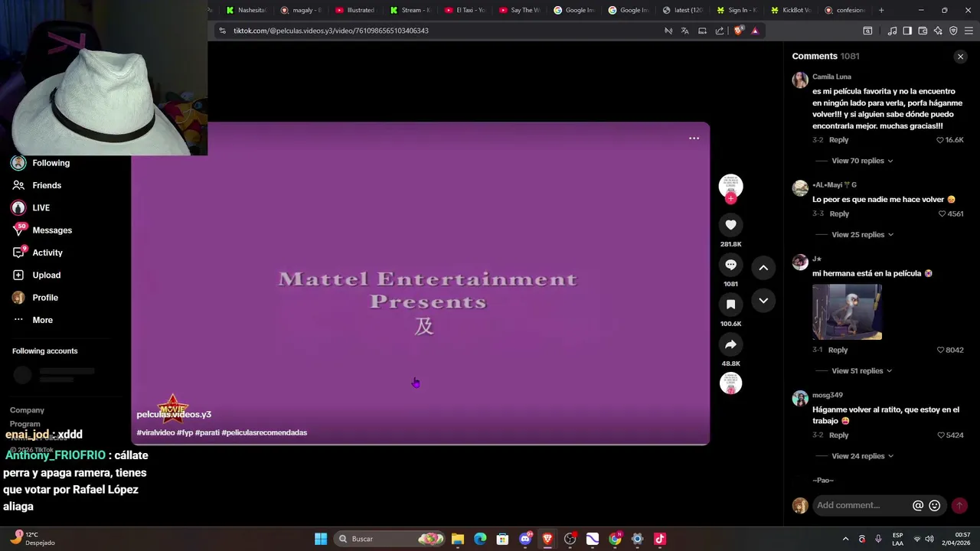
Task: Reply to Camila Luna's comment
Action: (838, 140)
